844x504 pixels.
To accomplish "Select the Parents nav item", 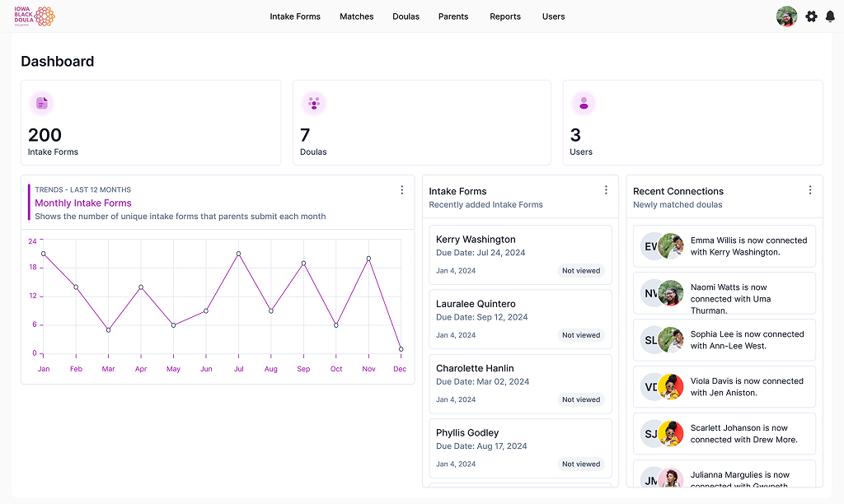I will (453, 16).
